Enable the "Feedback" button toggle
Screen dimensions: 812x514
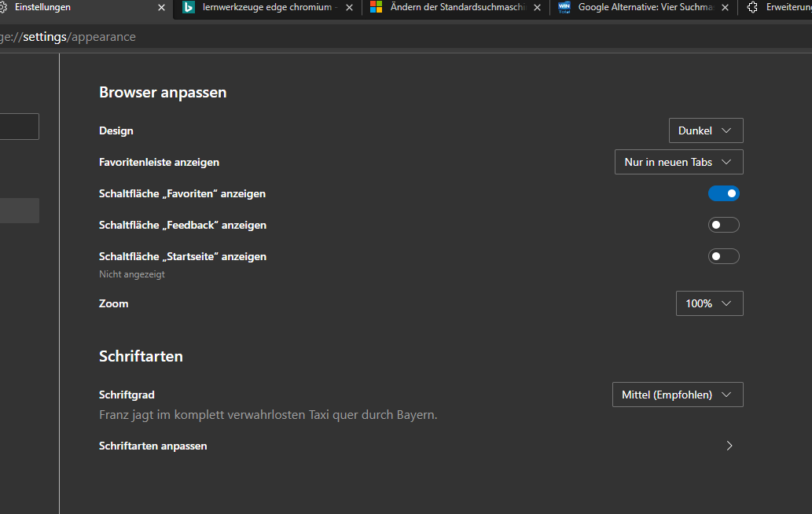[724, 225]
